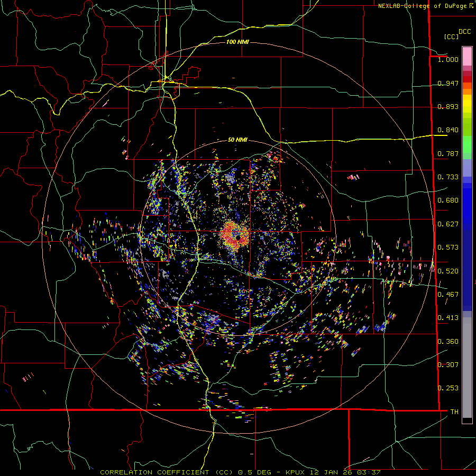Click the 0.467 scale value

(x=448, y=295)
